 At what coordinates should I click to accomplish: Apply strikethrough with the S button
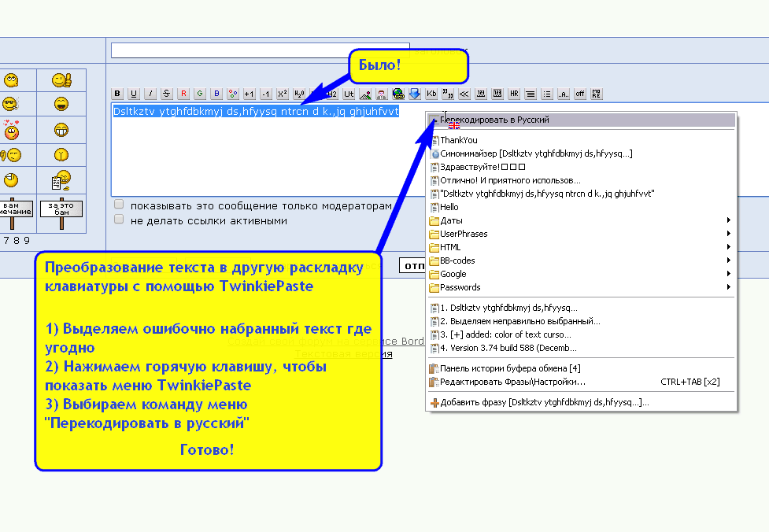[167, 94]
